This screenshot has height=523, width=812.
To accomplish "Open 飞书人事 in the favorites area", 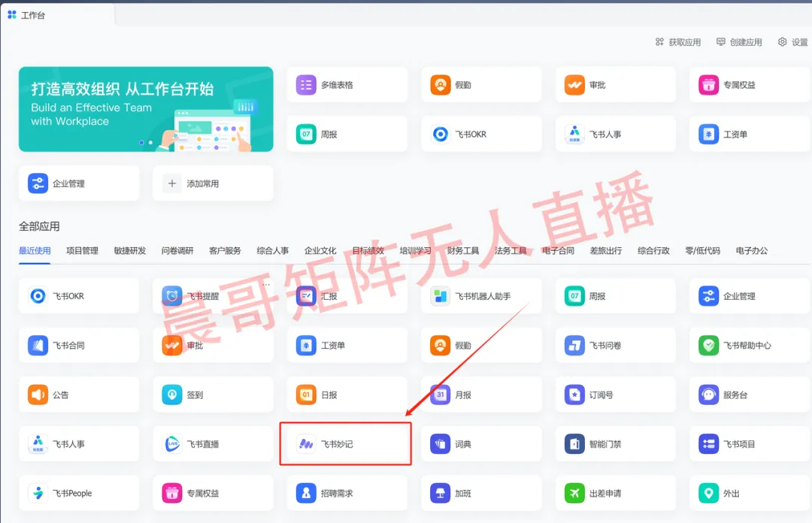I will [x=615, y=134].
